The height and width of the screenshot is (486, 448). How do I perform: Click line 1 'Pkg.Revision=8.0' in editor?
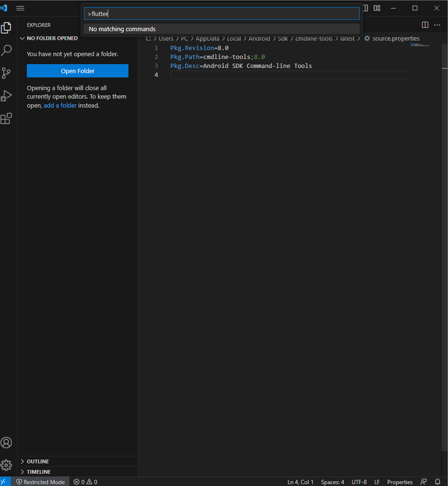(x=199, y=48)
